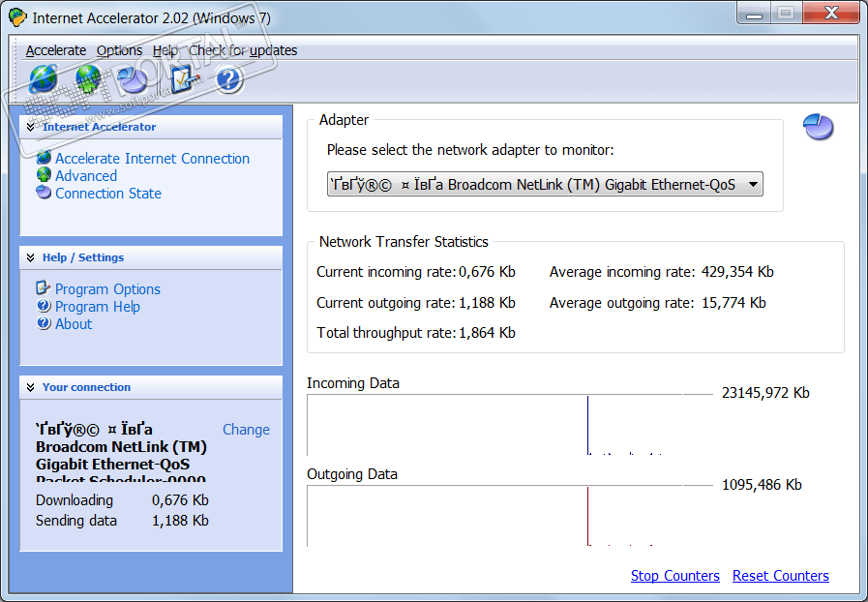Open the About link

click(74, 324)
